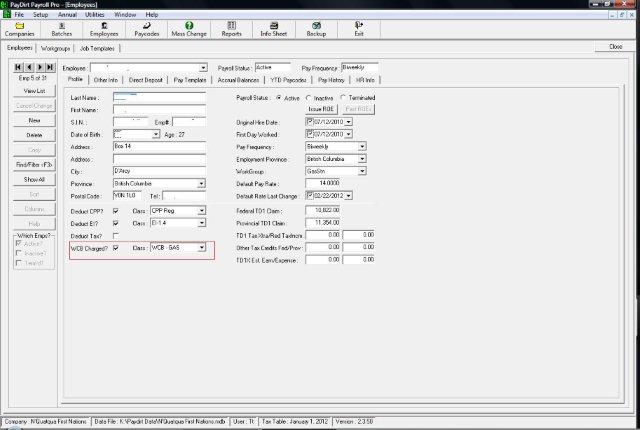Click the Batches toolbar icon
The image size is (640, 430).
[x=63, y=29]
